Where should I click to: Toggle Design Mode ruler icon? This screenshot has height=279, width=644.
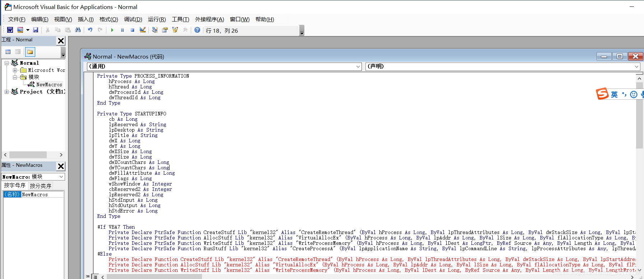click(x=143, y=30)
